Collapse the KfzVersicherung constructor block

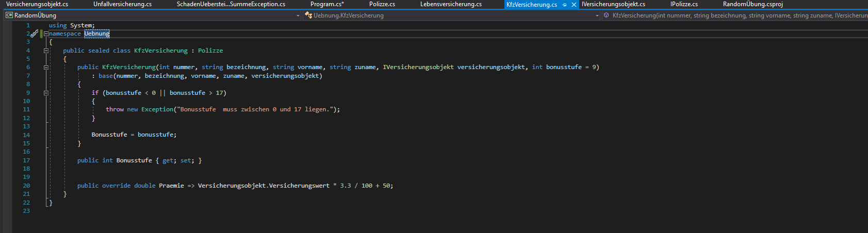pyautogui.click(x=46, y=67)
